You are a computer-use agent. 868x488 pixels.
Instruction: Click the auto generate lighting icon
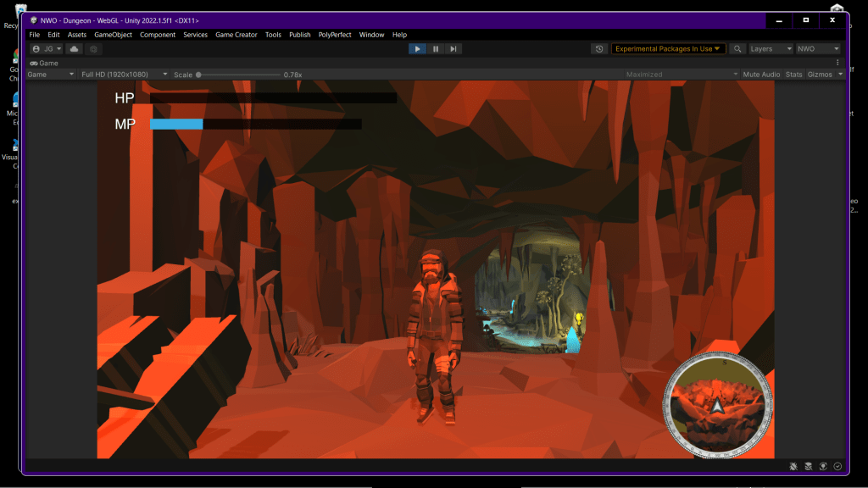(823, 466)
